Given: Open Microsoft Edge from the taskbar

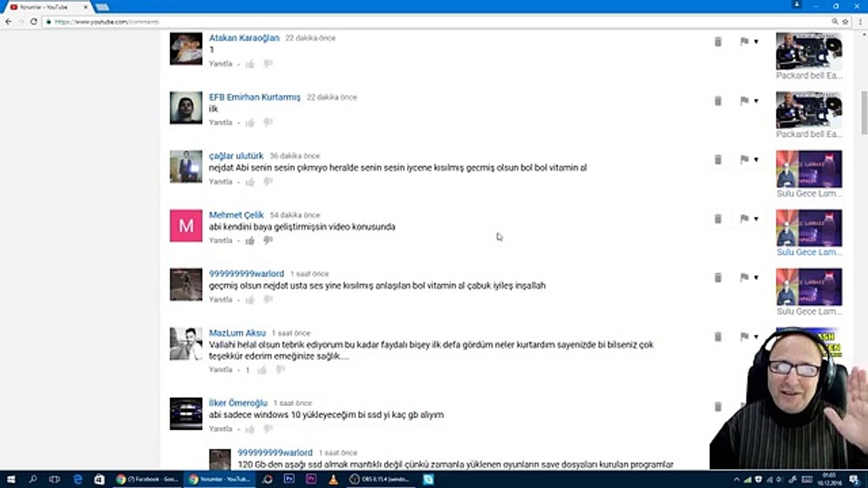Looking at the screenshot, I should pos(77,479).
